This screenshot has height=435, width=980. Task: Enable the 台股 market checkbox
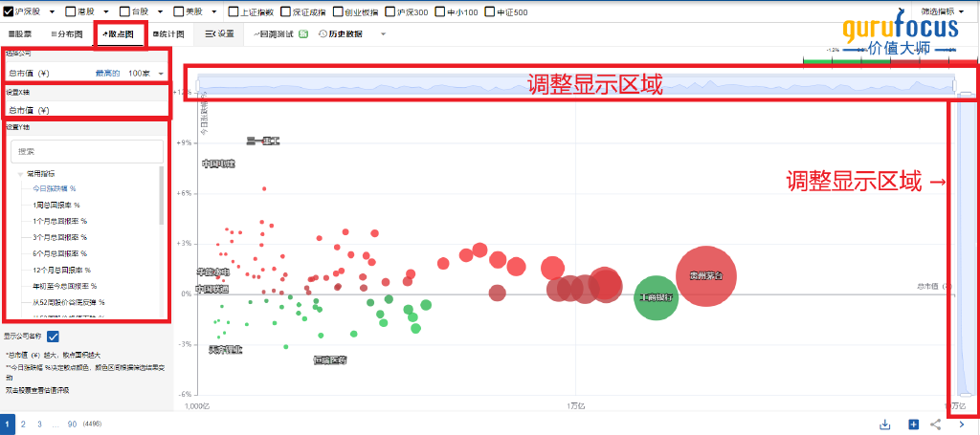click(123, 11)
